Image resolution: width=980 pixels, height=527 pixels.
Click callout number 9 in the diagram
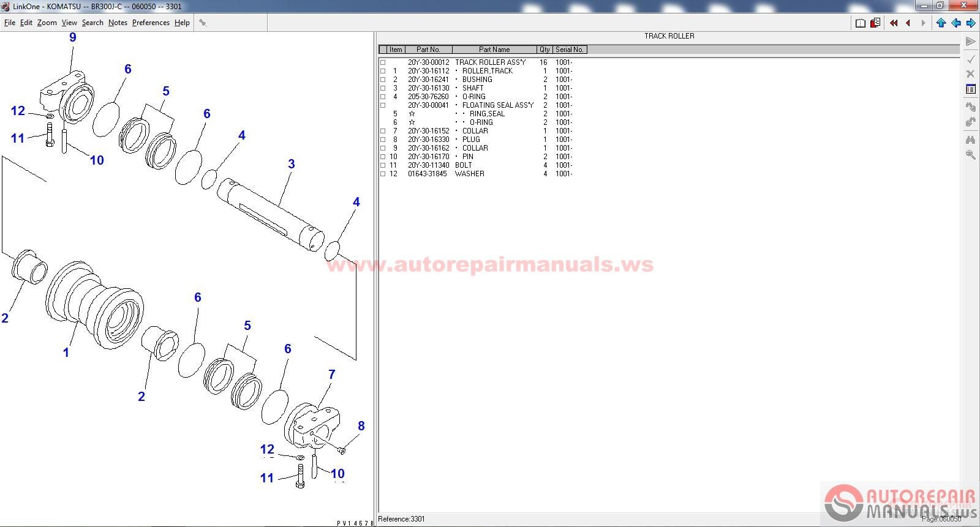click(73, 37)
